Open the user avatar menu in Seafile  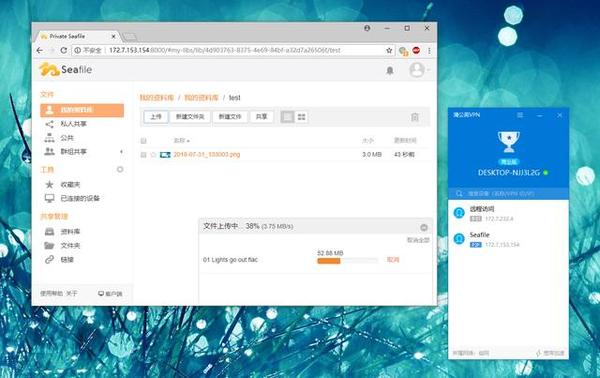(x=417, y=70)
